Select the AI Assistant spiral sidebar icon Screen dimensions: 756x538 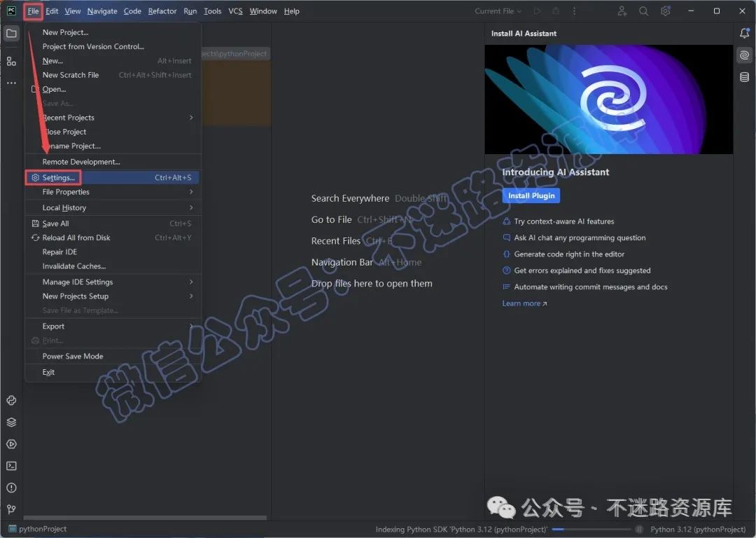pos(744,55)
